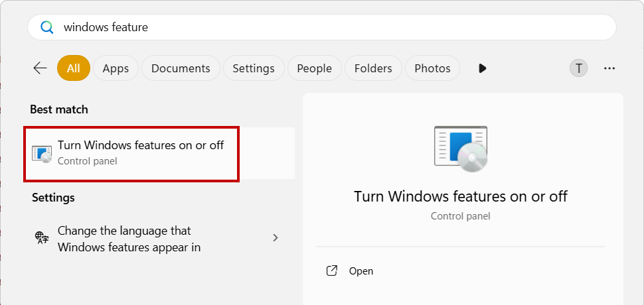Show only Folders results
644x305 pixels.
373,68
